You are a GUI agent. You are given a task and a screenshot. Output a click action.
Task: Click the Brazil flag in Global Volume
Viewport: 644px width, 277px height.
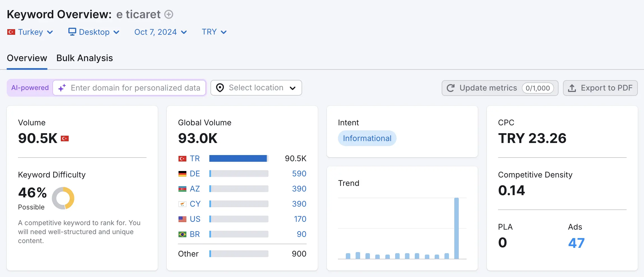tap(182, 234)
